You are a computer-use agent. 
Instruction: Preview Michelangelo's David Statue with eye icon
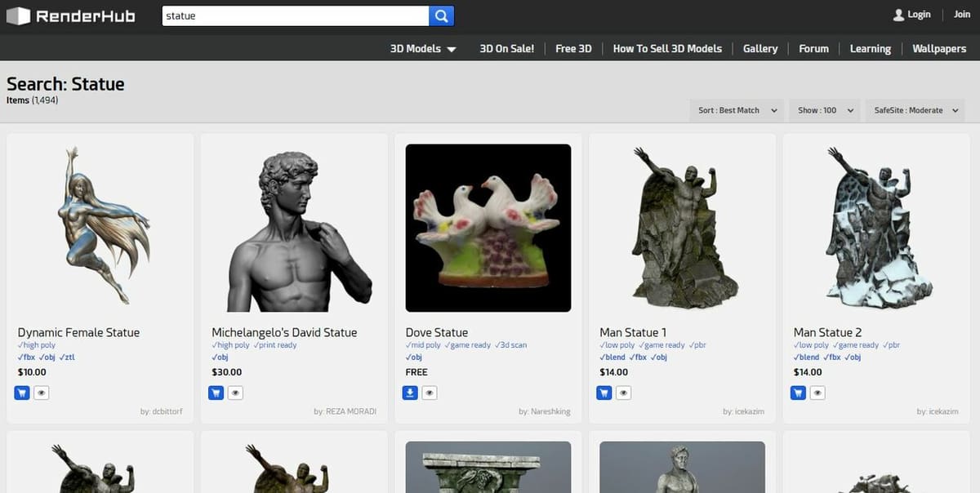235,393
